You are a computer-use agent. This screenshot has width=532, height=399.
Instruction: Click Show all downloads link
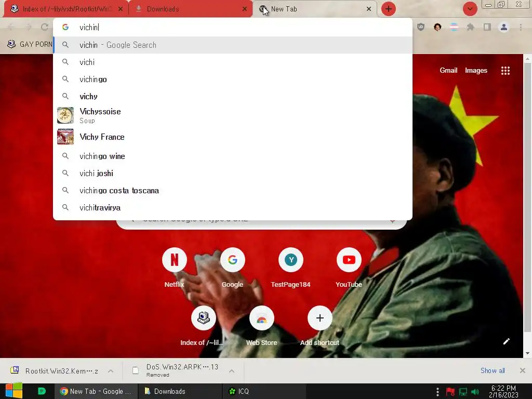point(493,370)
